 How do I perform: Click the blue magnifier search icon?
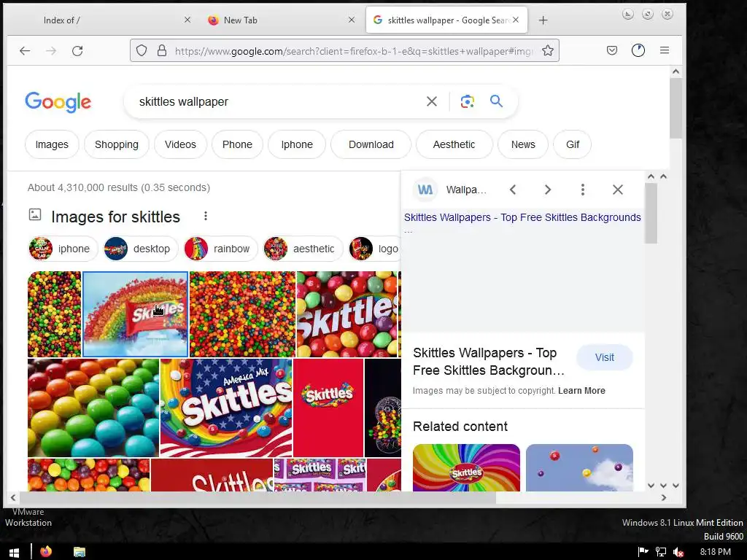[x=496, y=101]
